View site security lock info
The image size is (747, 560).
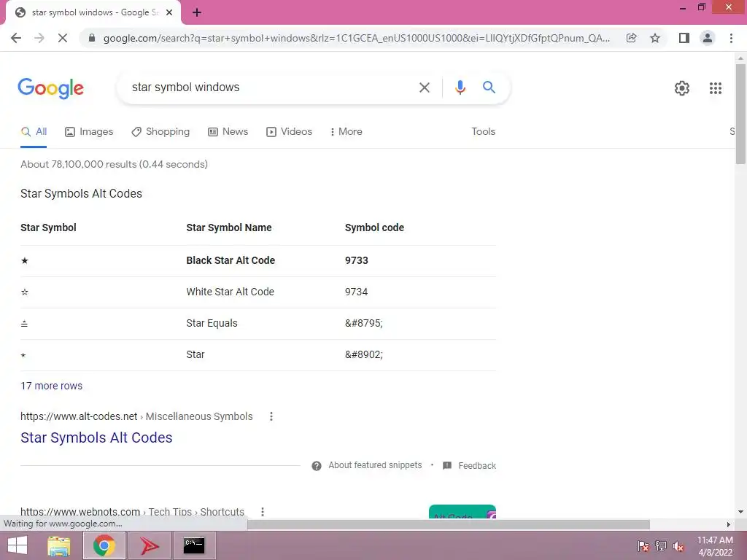point(92,38)
